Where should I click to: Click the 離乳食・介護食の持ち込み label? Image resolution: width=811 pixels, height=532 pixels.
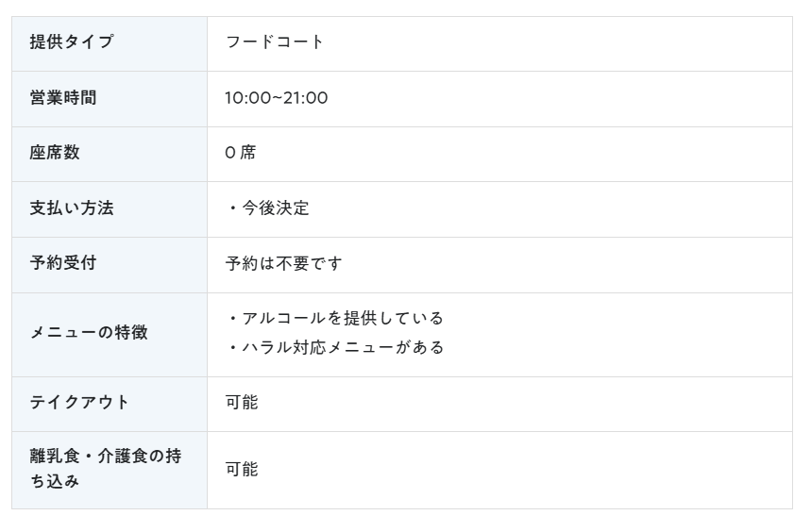click(x=106, y=469)
